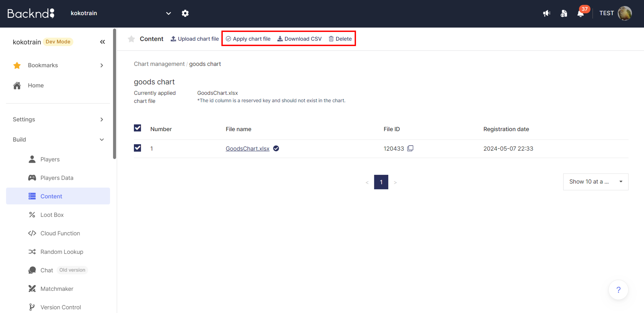
Task: Click the Matchmaker crossed swords icon
Action: tap(32, 289)
